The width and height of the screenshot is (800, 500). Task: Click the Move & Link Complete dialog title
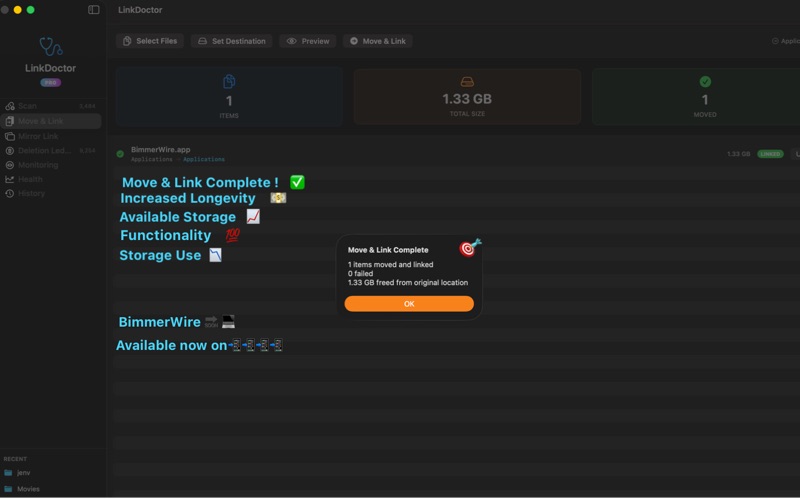(388, 250)
